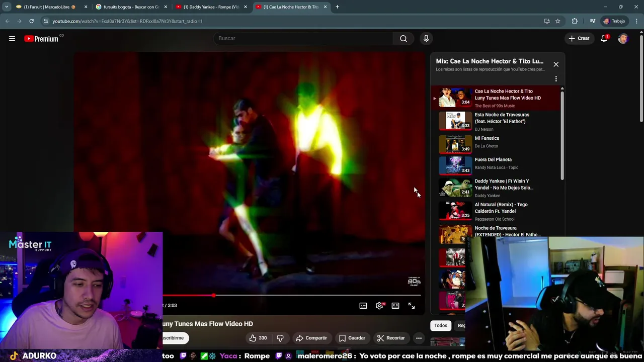Open the Trabajo Chrome profile menu
Viewport: 644px width, 362px height.
click(x=614, y=21)
